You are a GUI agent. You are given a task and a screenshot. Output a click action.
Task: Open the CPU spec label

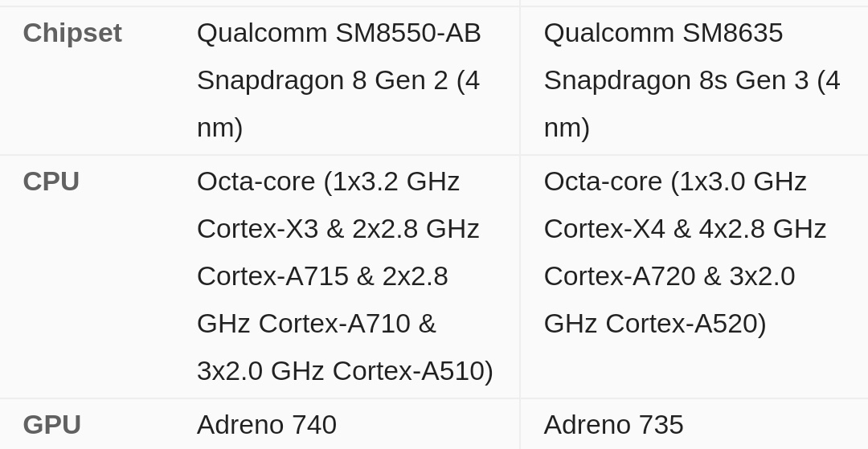(51, 182)
